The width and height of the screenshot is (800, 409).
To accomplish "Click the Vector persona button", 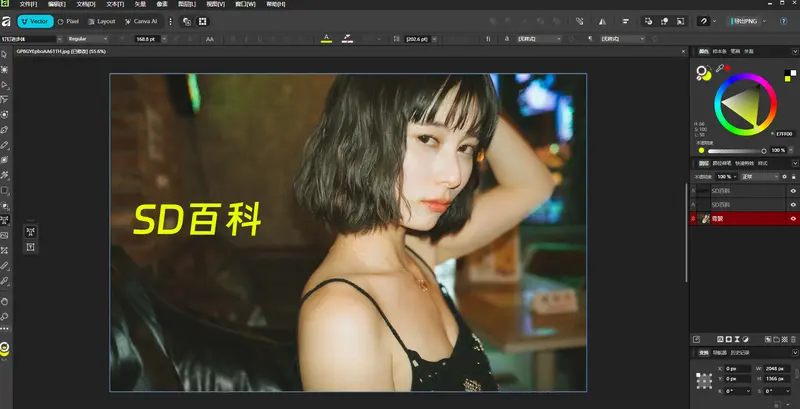I will pyautogui.click(x=35, y=21).
